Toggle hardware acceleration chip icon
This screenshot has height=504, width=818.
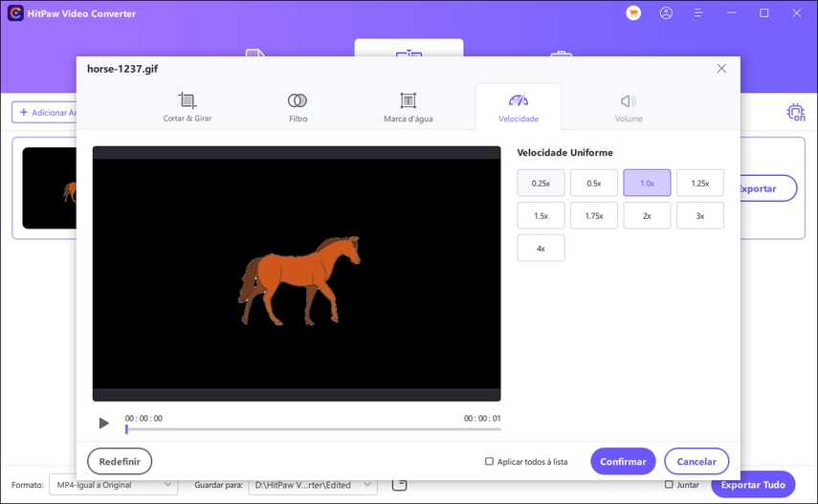click(796, 112)
